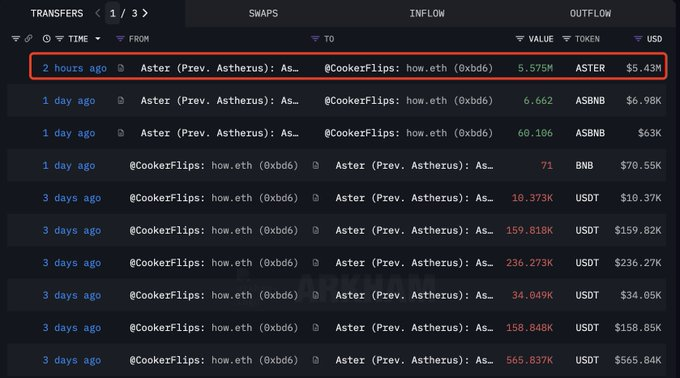Click the link chain icon in header
The width and height of the screenshot is (680, 378).
[29, 39]
